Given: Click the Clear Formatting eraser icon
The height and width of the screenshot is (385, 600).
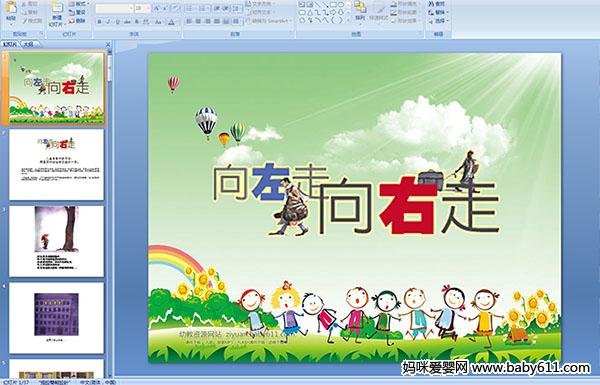Looking at the screenshot, I should click(175, 8).
